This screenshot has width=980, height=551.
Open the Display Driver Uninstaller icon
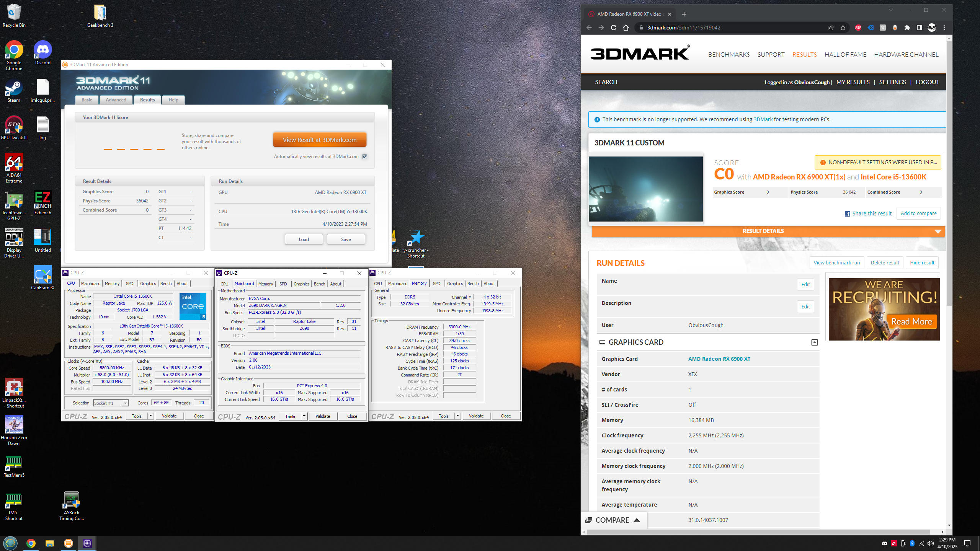pos(14,243)
